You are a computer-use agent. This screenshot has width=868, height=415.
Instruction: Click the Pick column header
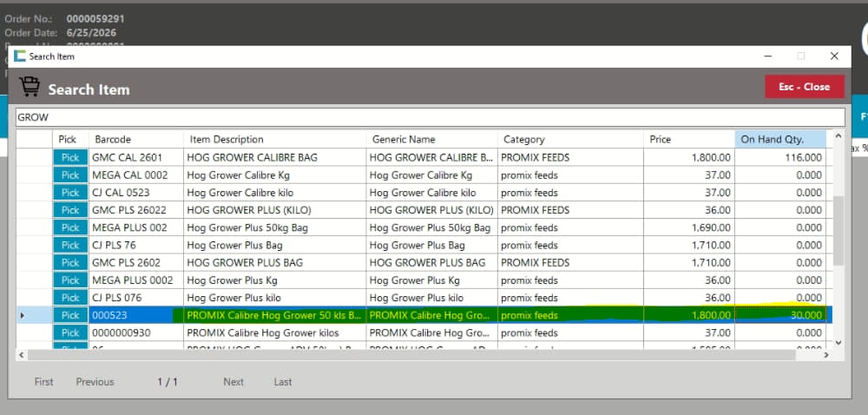tap(70, 140)
